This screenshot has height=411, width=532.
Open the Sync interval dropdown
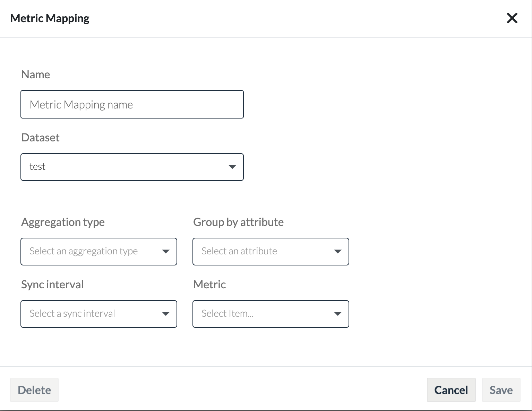click(99, 314)
